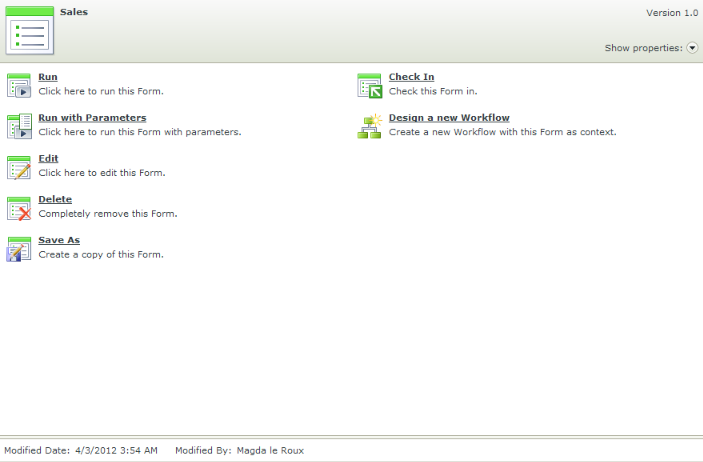The width and height of the screenshot is (703, 462).
Task: Click the Design a new Workflow icon
Action: 369,126
